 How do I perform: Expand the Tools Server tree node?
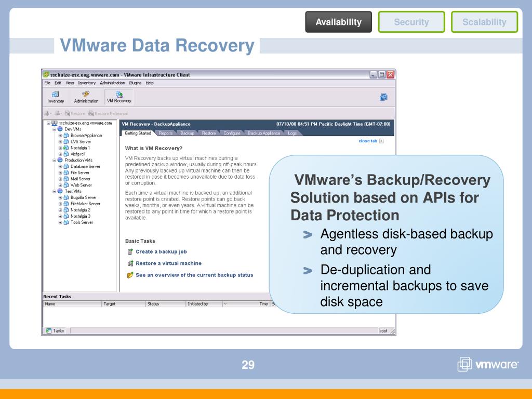point(60,222)
